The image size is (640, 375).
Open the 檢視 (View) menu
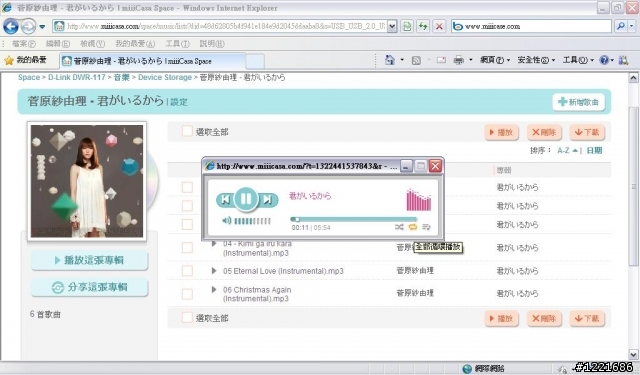(x=92, y=44)
